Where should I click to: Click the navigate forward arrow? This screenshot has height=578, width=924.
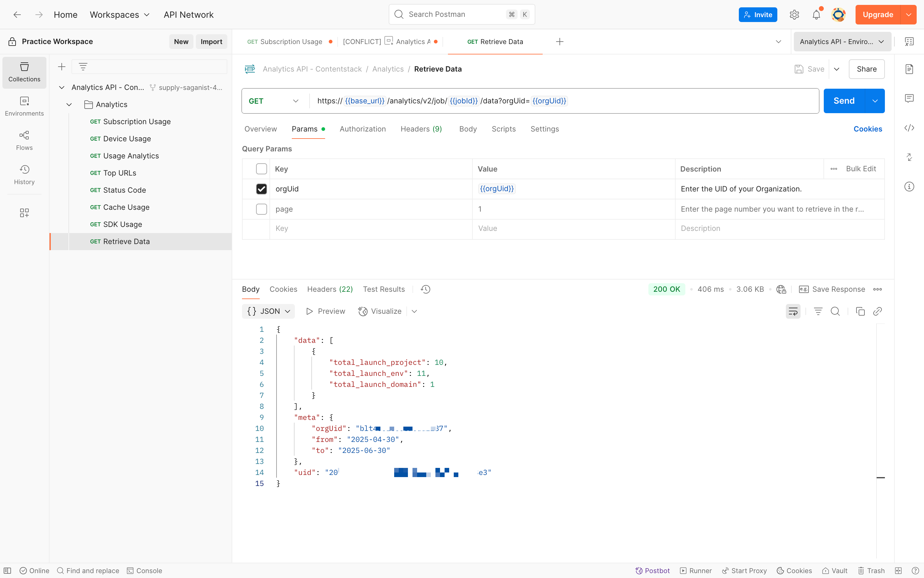38,15
